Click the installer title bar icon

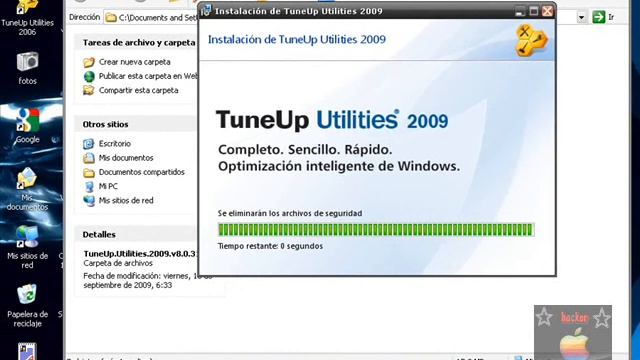206,11
